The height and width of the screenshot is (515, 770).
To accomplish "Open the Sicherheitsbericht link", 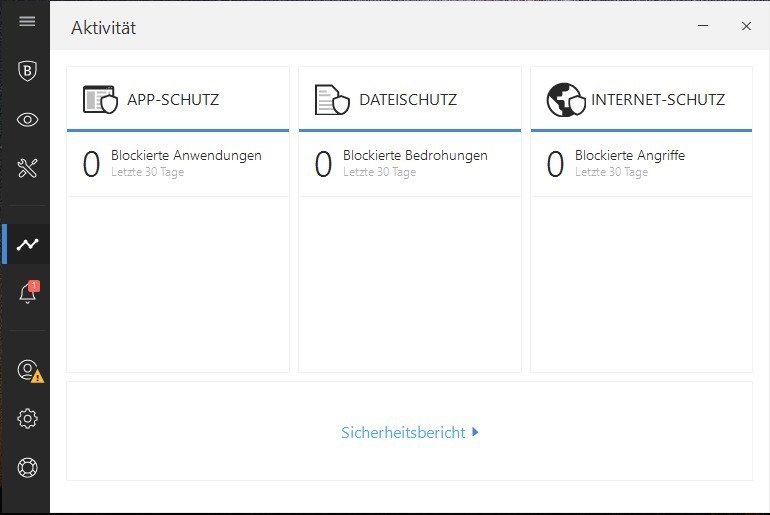I will (x=403, y=433).
